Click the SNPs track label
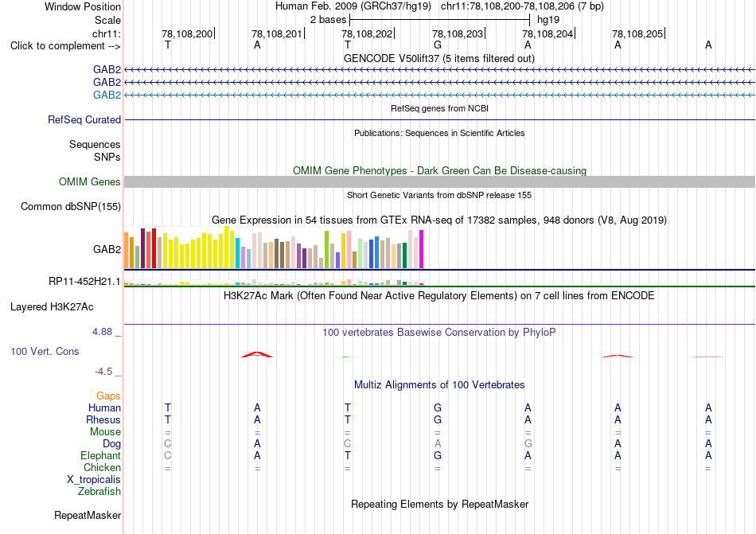The image size is (756, 534). click(107, 157)
